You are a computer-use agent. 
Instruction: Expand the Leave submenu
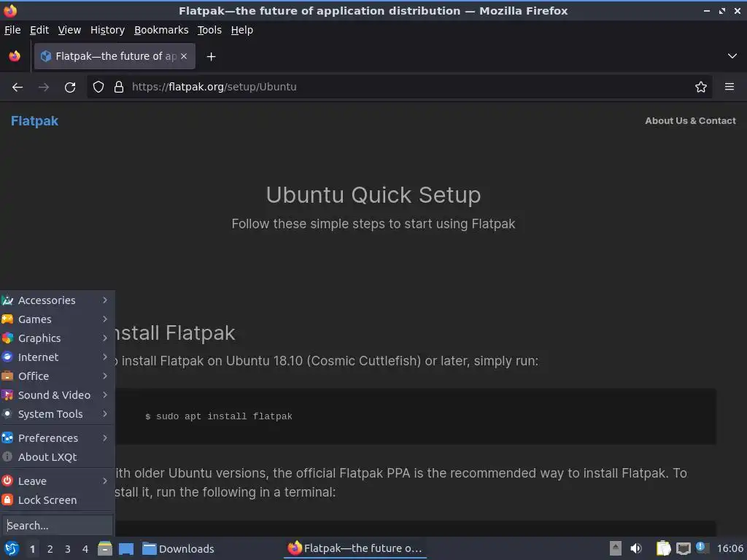click(57, 481)
